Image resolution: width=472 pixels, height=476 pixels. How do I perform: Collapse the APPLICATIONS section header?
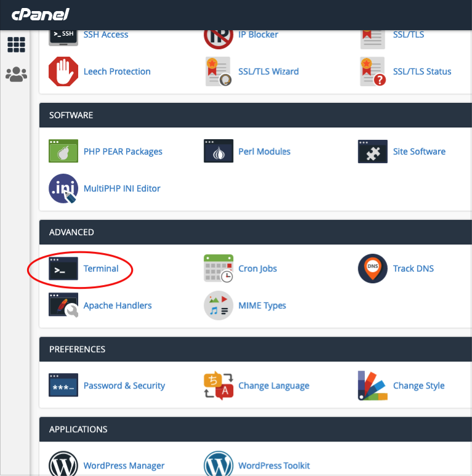pyautogui.click(x=255, y=429)
